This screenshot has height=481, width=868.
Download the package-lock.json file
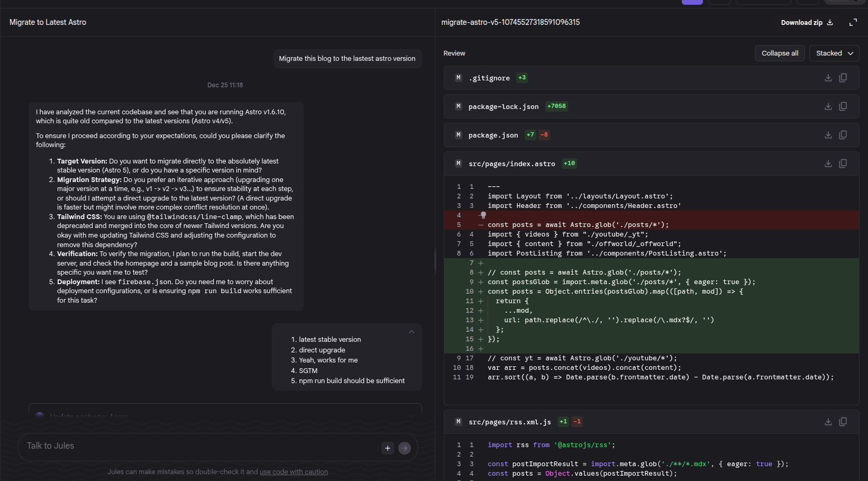tap(828, 106)
